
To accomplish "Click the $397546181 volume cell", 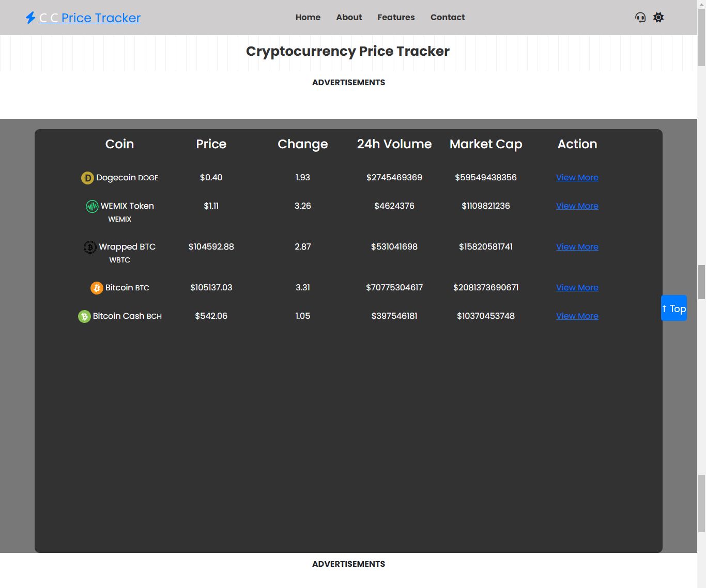I will point(394,316).
